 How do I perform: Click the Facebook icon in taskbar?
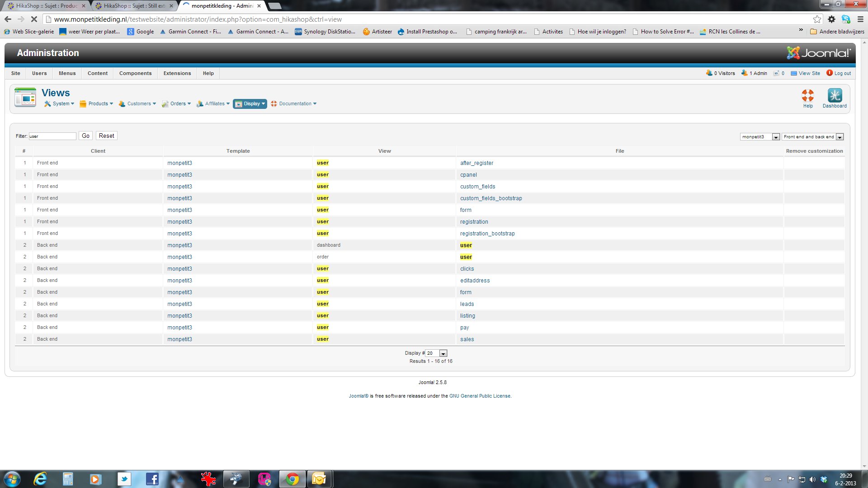(152, 479)
